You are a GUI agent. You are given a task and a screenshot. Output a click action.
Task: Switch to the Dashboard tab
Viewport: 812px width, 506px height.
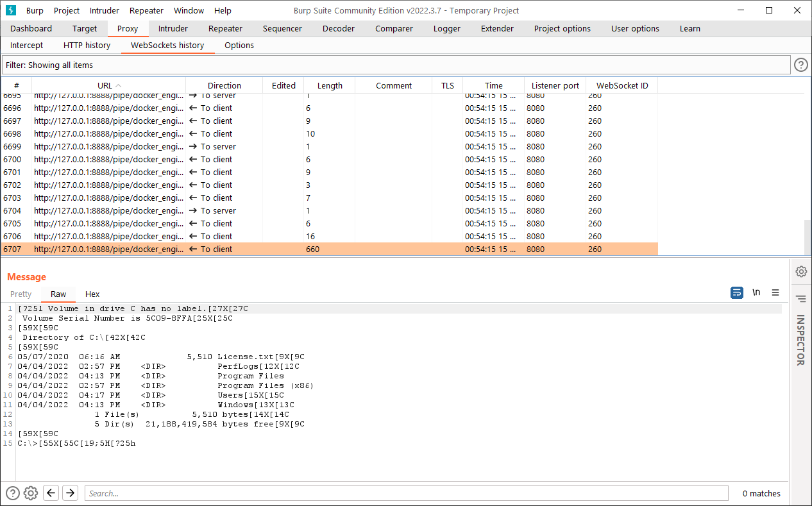coord(31,28)
